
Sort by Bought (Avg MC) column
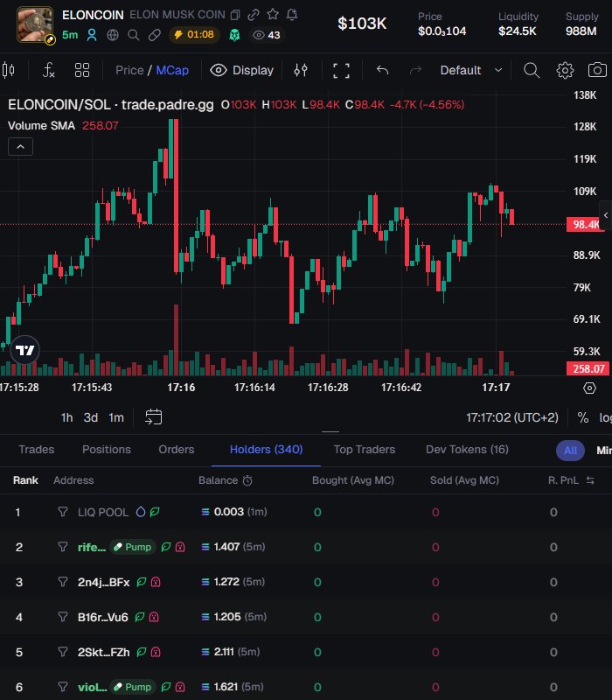coord(353,480)
